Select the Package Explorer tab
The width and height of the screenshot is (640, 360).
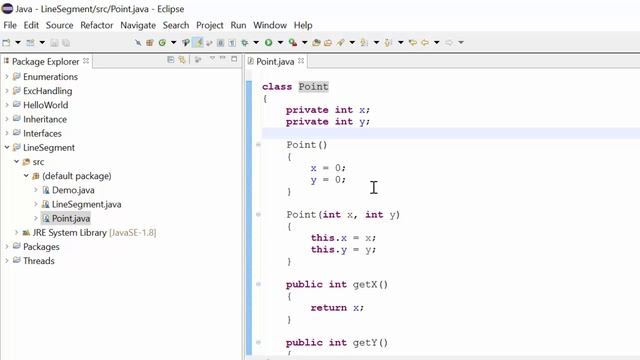[45, 61]
